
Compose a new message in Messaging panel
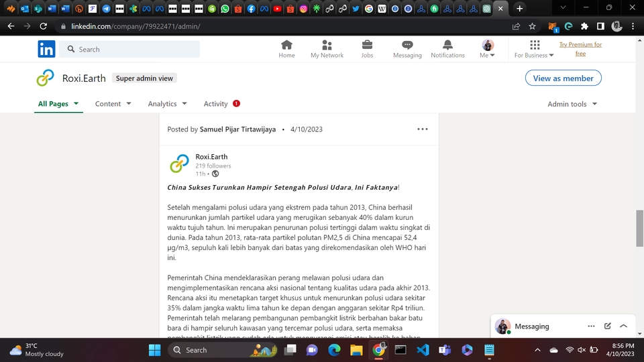(x=608, y=326)
